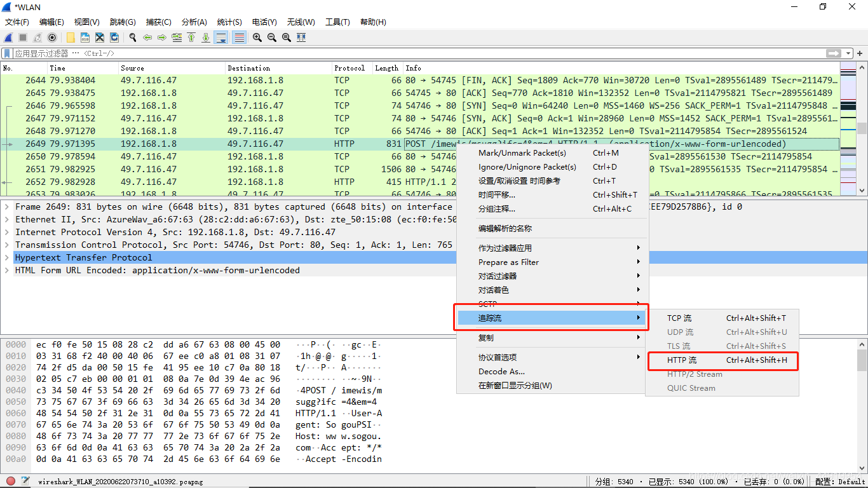
Task: Open 对话过滤器 submenu
Action: tap(552, 276)
